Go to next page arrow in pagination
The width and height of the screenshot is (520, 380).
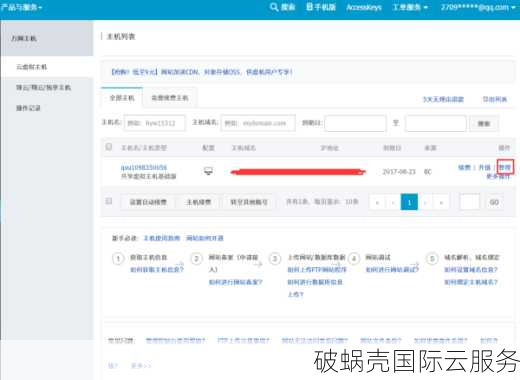[x=425, y=202]
